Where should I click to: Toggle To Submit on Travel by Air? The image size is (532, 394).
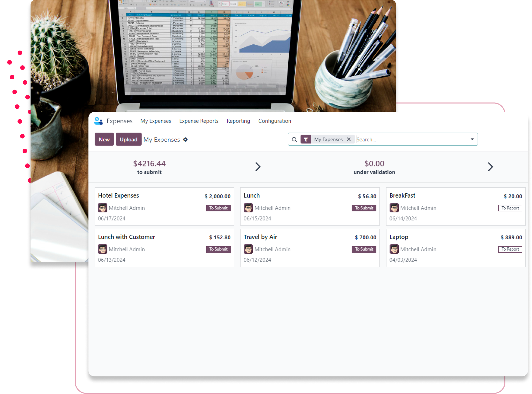tap(364, 249)
